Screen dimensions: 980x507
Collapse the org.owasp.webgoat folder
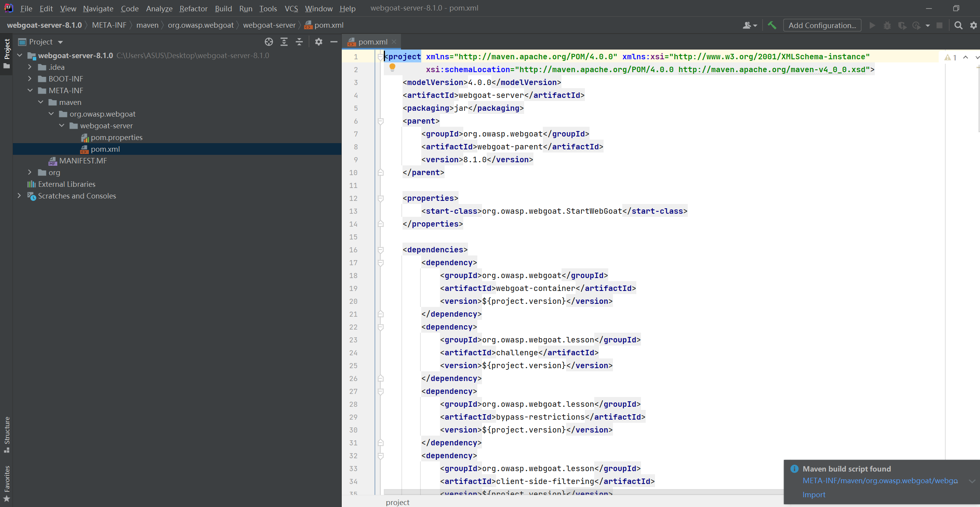pos(51,114)
